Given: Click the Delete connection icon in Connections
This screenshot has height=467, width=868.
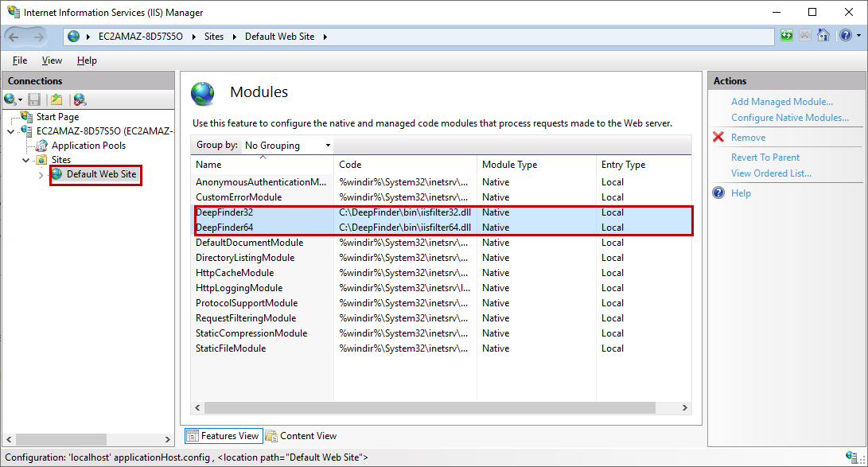Looking at the screenshot, I should coord(80,99).
